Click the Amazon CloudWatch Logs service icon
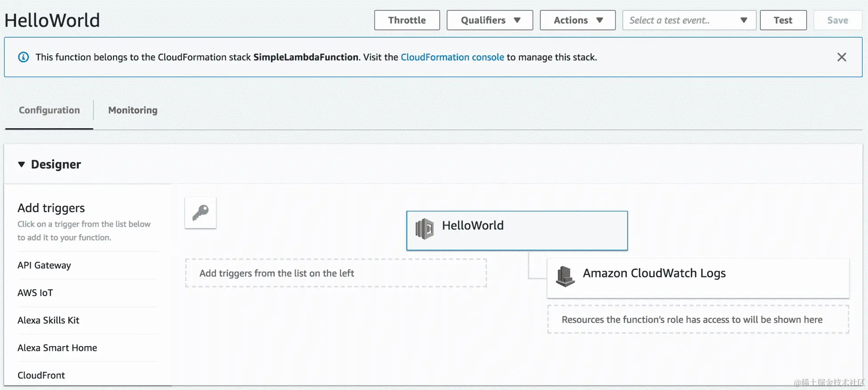Screen dimensions: 868x390 tap(565, 276)
